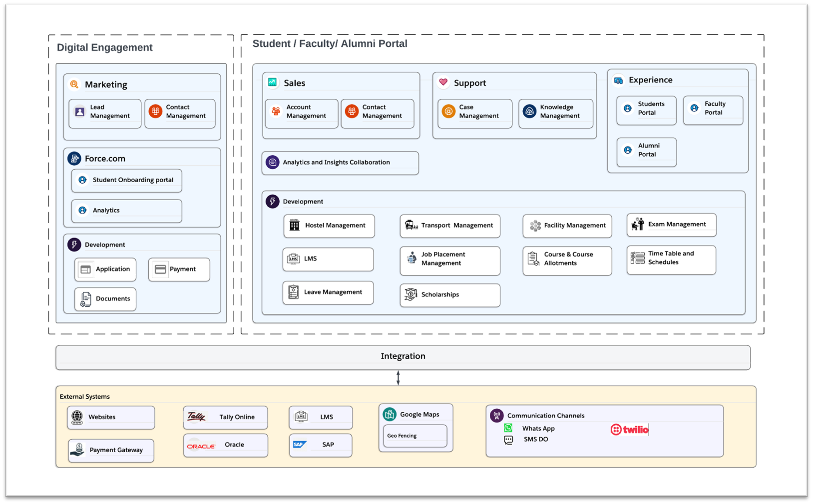Image resolution: width=813 pixels, height=504 pixels.
Task: Select the Alumni Portal box
Action: point(646,151)
